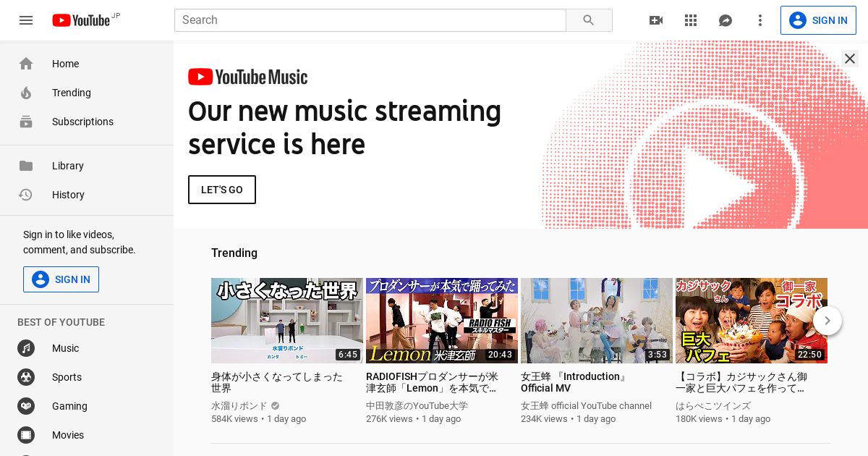Click the 584K views text
The image size is (868, 456).
[x=234, y=419]
